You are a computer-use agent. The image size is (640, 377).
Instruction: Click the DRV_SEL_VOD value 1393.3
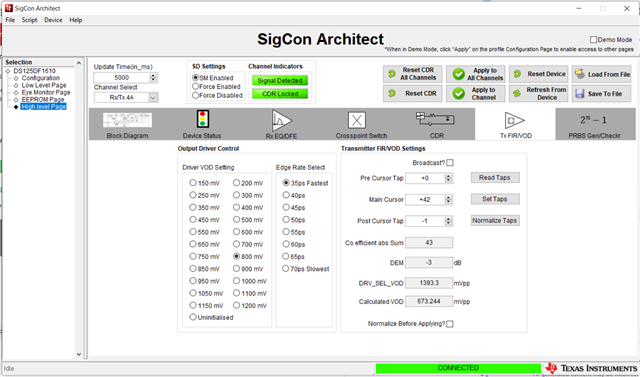(x=429, y=282)
